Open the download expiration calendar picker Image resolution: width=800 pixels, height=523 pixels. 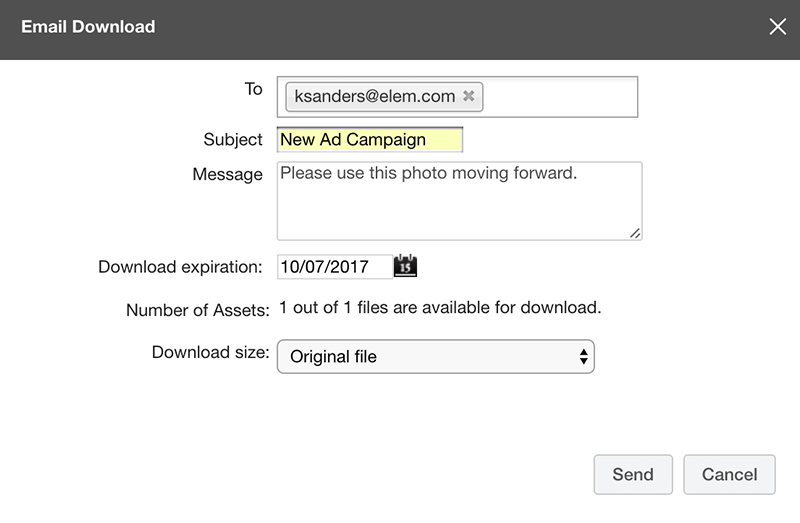point(405,266)
